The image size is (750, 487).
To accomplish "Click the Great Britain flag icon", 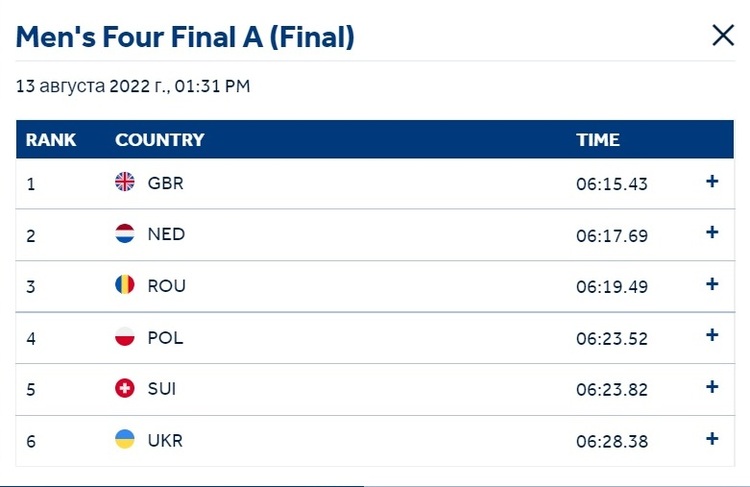I will point(125,182).
